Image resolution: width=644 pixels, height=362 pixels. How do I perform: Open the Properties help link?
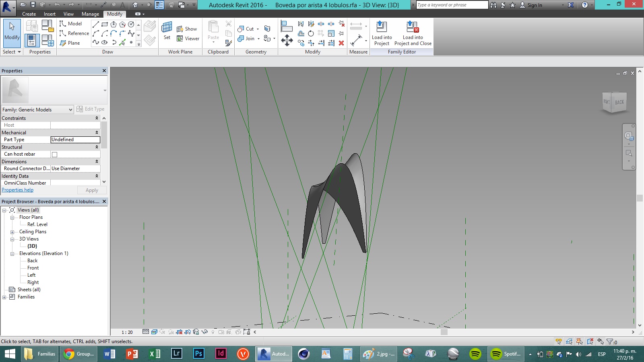[x=18, y=190]
